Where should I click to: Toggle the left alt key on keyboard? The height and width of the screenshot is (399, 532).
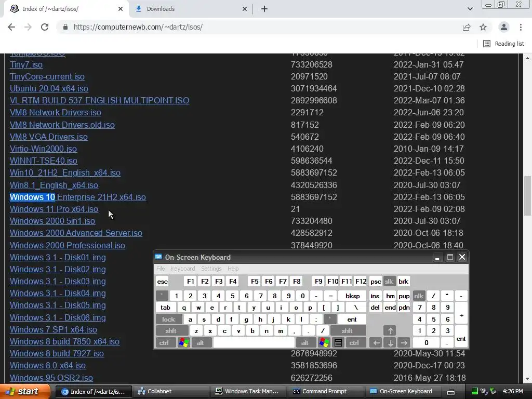tap(201, 343)
